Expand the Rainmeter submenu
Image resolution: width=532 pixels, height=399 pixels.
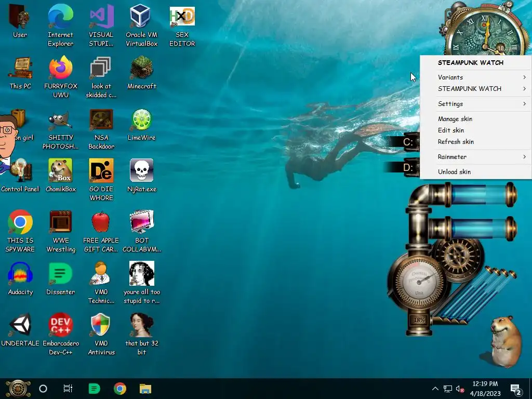coord(476,157)
